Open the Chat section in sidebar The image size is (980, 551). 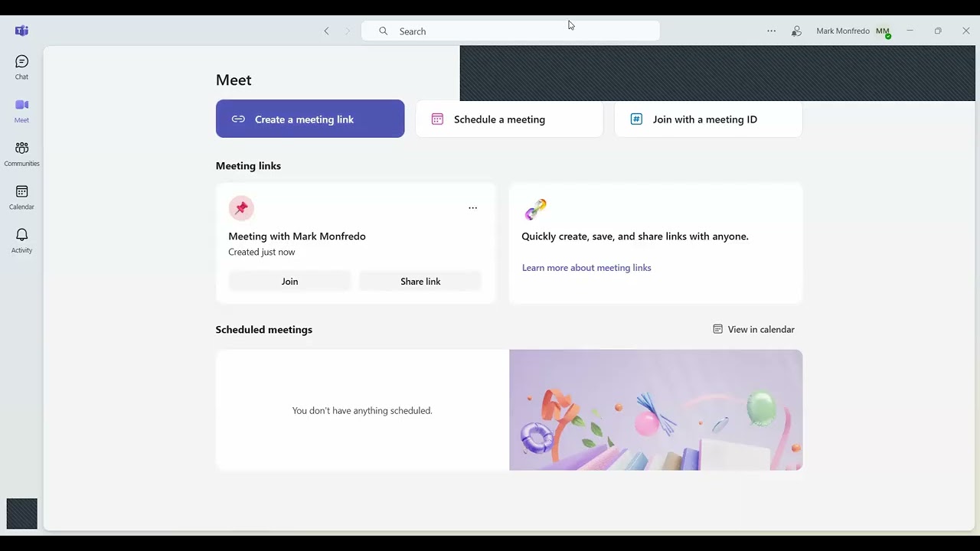click(x=21, y=67)
